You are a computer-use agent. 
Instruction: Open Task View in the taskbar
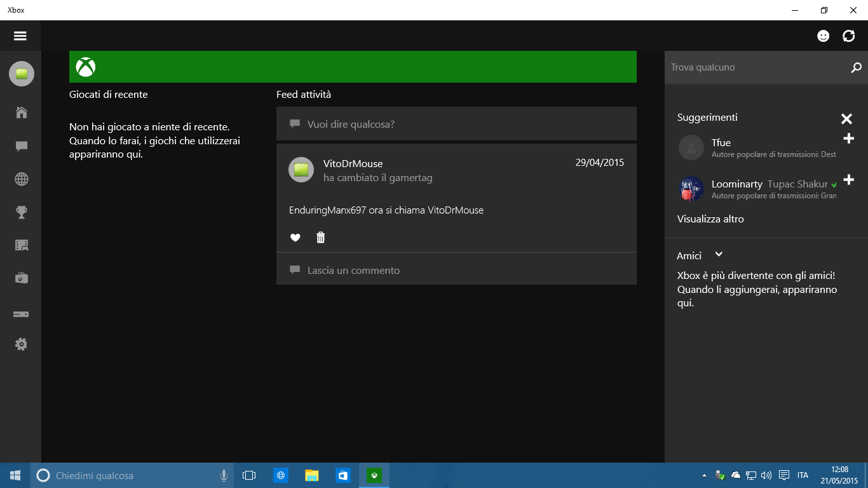point(249,475)
